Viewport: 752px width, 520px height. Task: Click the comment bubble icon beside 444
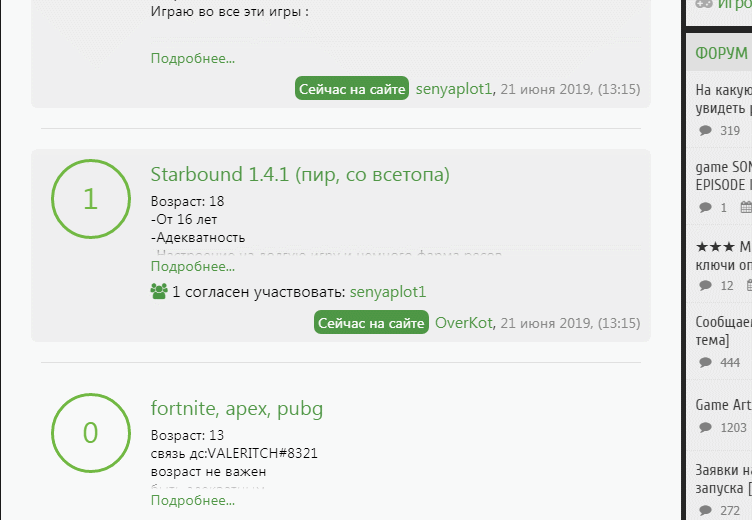(705, 362)
